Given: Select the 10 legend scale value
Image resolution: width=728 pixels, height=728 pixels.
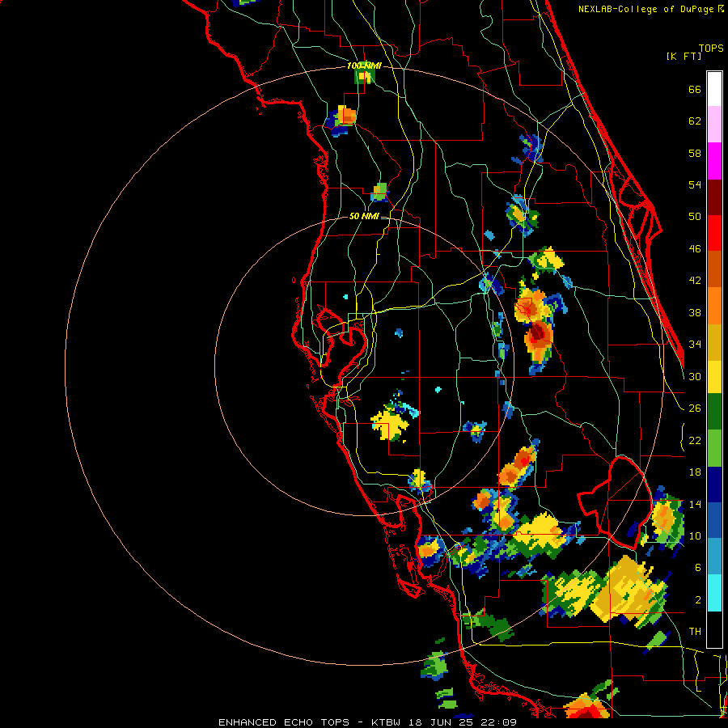Looking at the screenshot, I should tap(695, 535).
